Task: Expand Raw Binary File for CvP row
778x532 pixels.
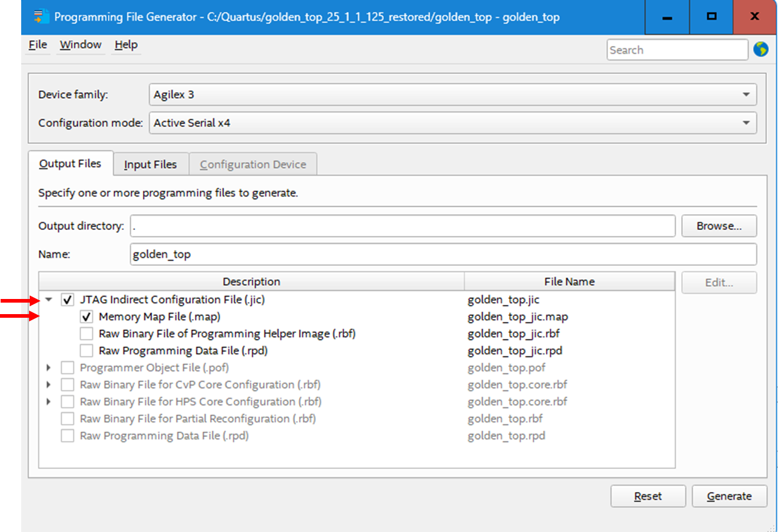Action: click(x=49, y=384)
